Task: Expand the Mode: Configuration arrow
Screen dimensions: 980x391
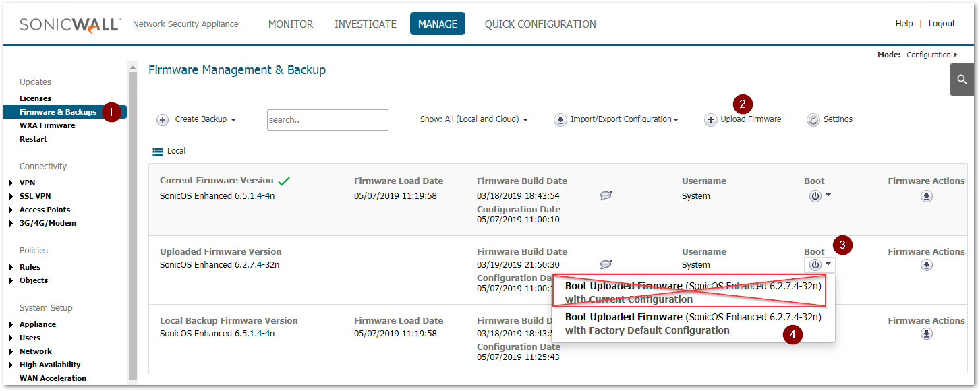Action: pos(955,55)
